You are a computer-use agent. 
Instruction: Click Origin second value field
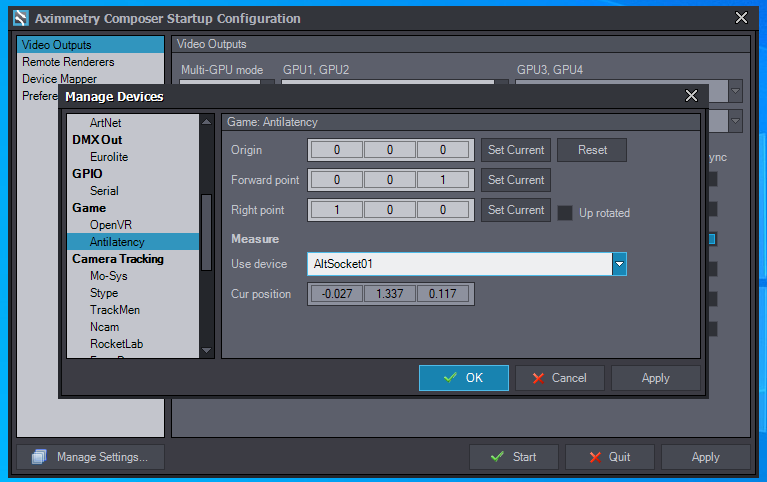click(390, 150)
